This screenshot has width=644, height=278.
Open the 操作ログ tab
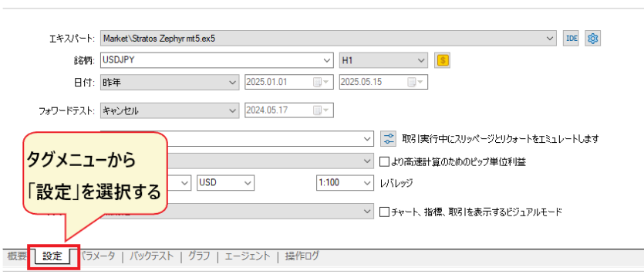pyautogui.click(x=302, y=256)
